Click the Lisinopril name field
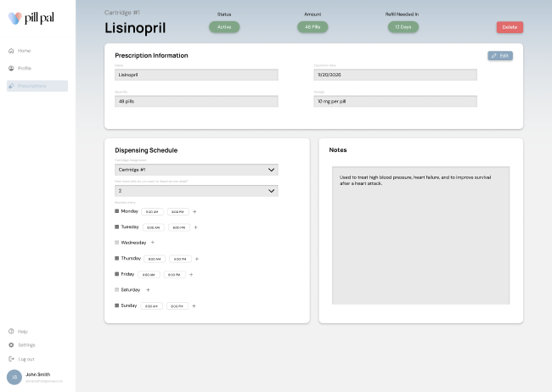Viewport: 552px width, 392px height. pos(196,75)
